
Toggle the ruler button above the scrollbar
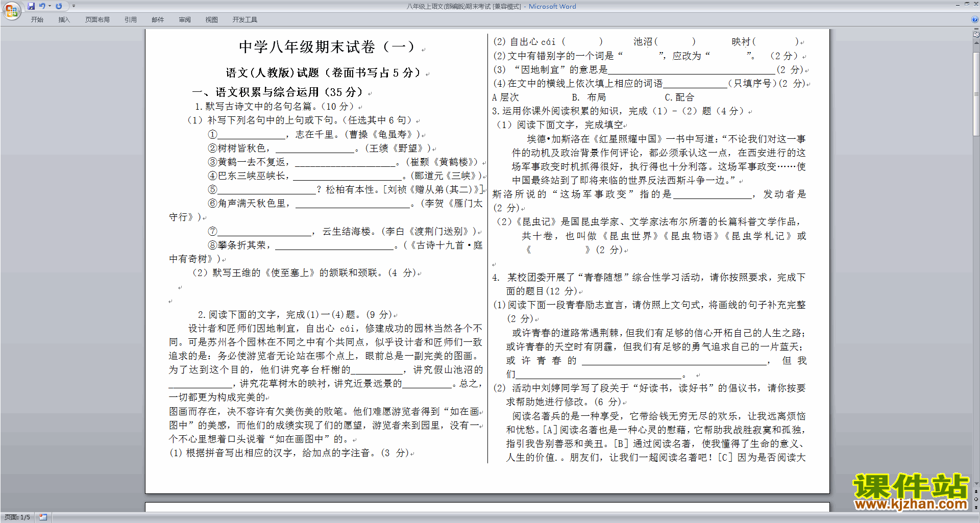click(976, 35)
